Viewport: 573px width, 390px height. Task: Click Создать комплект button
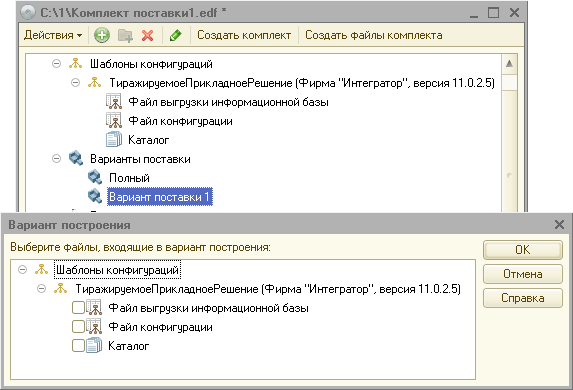pos(244,35)
